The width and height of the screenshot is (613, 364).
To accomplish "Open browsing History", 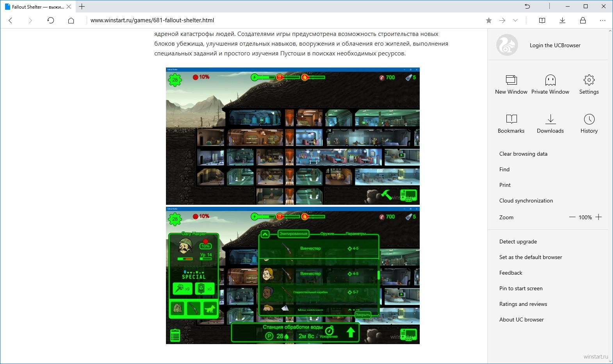I will tap(589, 124).
